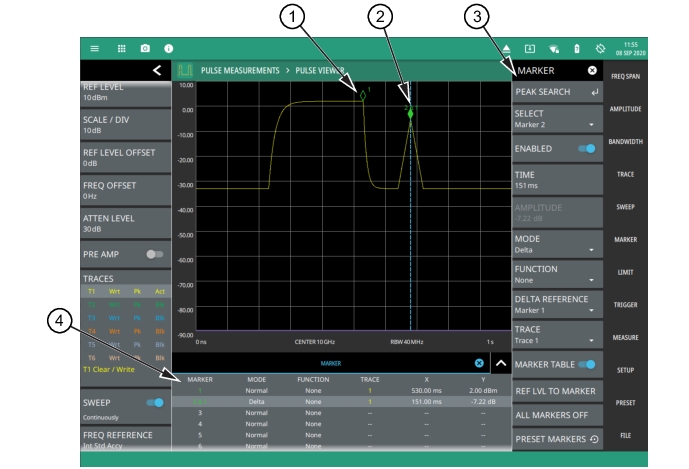Close the MARKER menu panel
The height and width of the screenshot is (469, 689).
click(x=592, y=70)
